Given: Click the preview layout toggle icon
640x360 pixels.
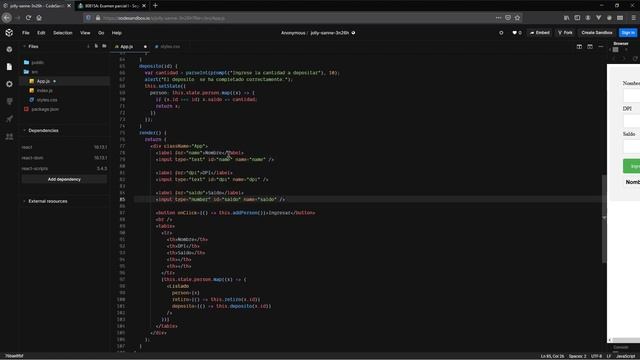Looking at the screenshot, I should coord(590,47).
